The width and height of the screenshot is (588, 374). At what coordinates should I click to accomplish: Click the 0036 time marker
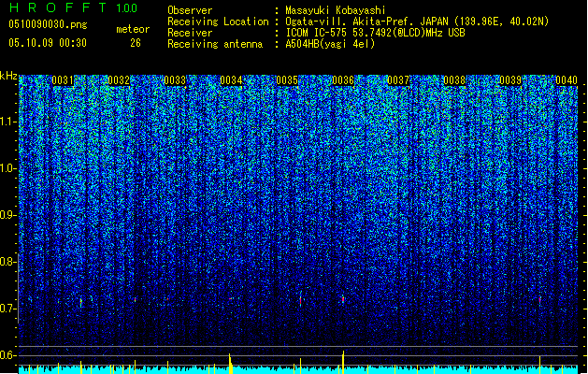click(x=343, y=80)
